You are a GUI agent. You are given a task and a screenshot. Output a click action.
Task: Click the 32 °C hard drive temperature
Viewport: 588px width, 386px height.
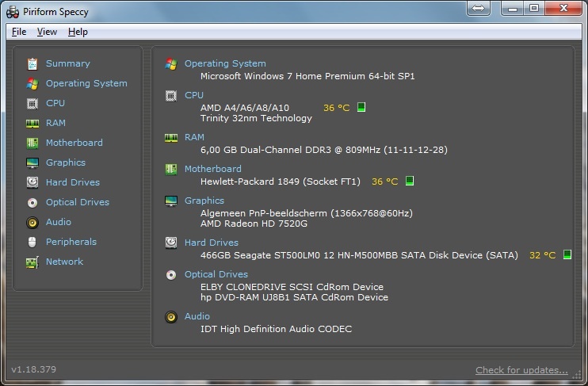point(542,255)
